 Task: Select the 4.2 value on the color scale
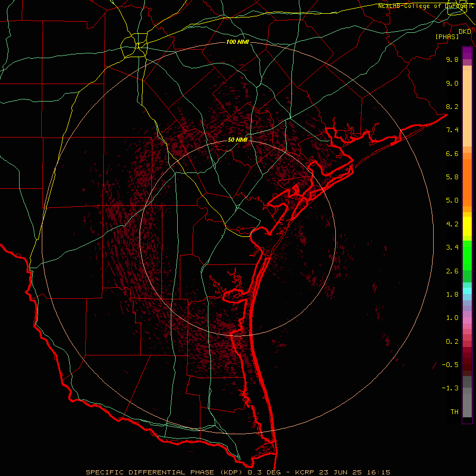click(452, 224)
